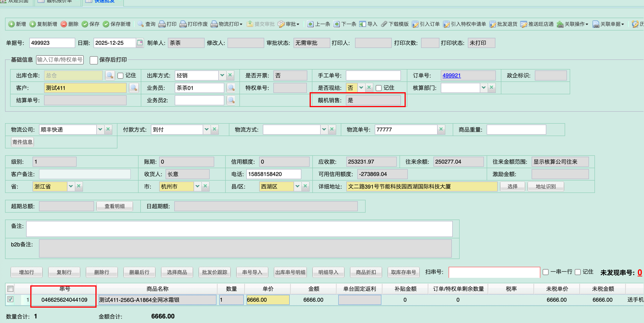This screenshot has width=644, height=323.
Task: Click the 新增 green plus icon
Action: 11,24
